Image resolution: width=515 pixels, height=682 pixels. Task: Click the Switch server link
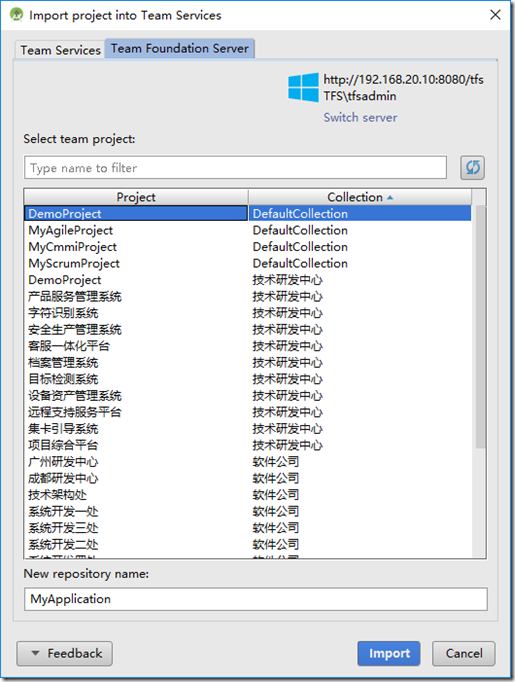pyautogui.click(x=360, y=117)
